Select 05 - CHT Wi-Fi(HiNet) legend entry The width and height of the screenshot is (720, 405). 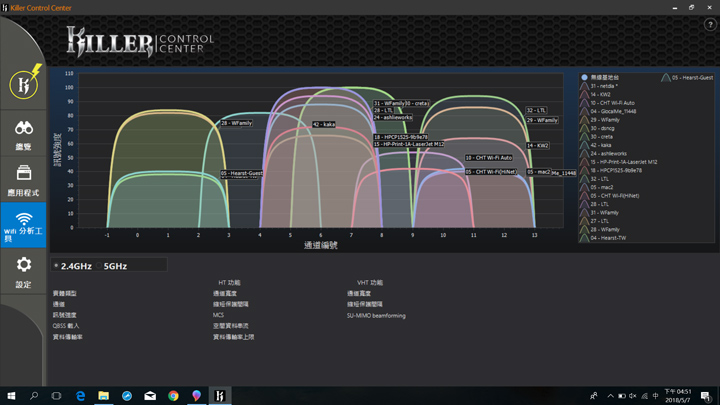click(x=609, y=196)
